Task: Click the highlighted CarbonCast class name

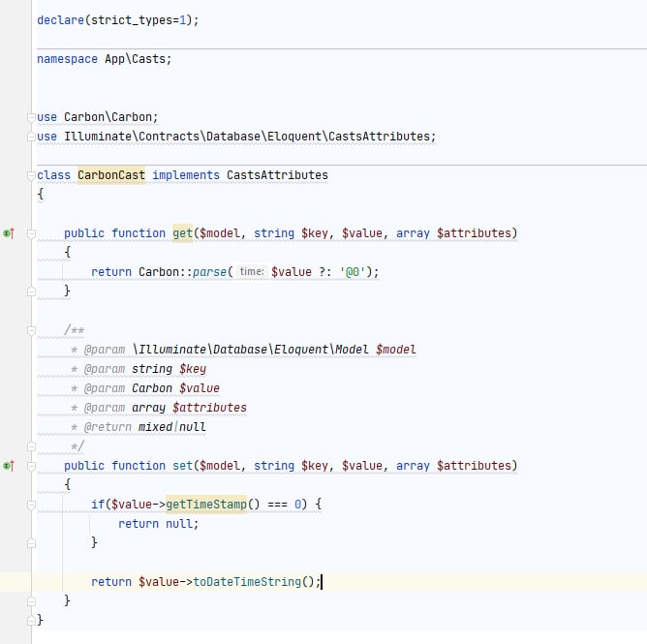Action: click(111, 175)
